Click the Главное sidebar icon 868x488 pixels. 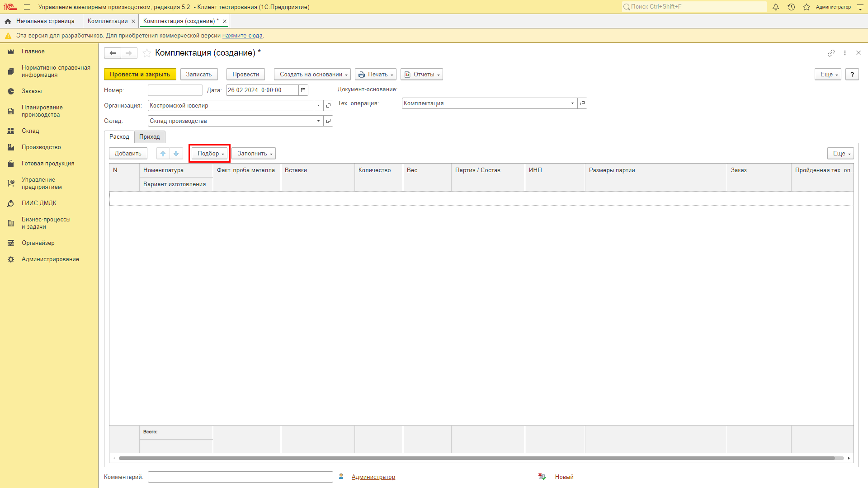[11, 52]
